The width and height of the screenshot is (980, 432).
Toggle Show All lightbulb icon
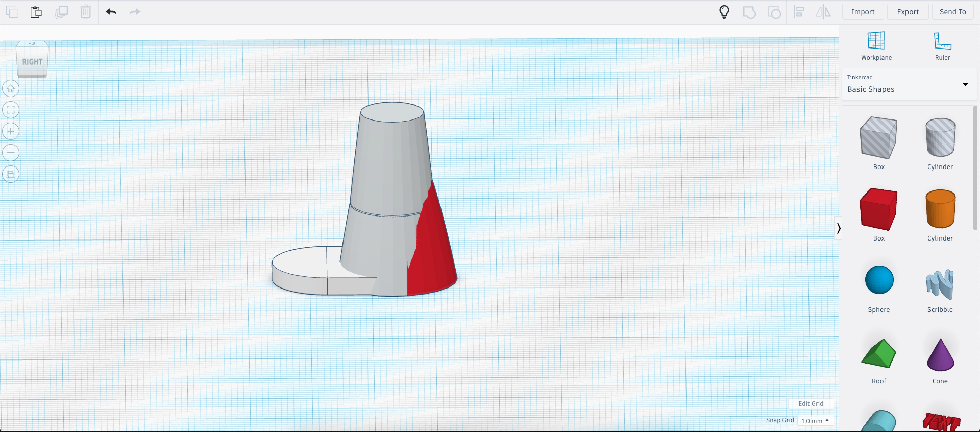(724, 12)
